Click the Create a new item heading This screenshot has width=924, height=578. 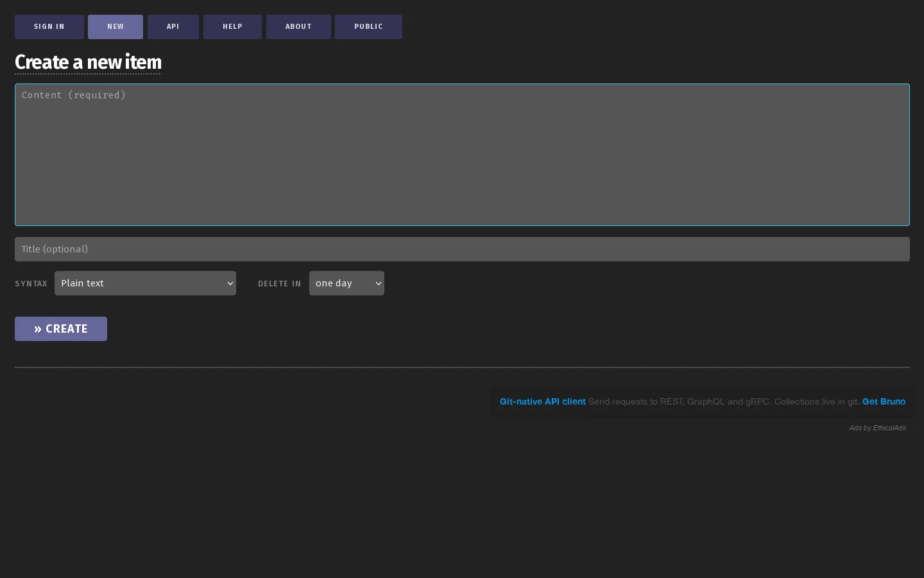[x=88, y=62]
